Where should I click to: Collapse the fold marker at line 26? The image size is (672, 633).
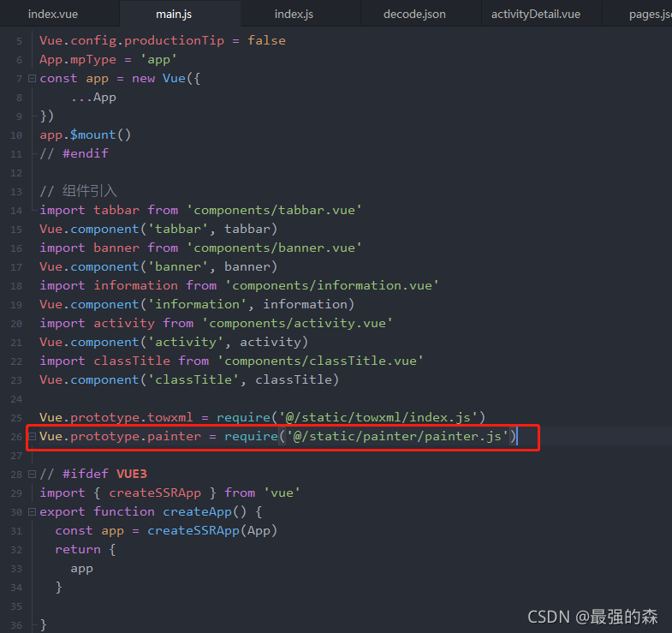[32, 437]
